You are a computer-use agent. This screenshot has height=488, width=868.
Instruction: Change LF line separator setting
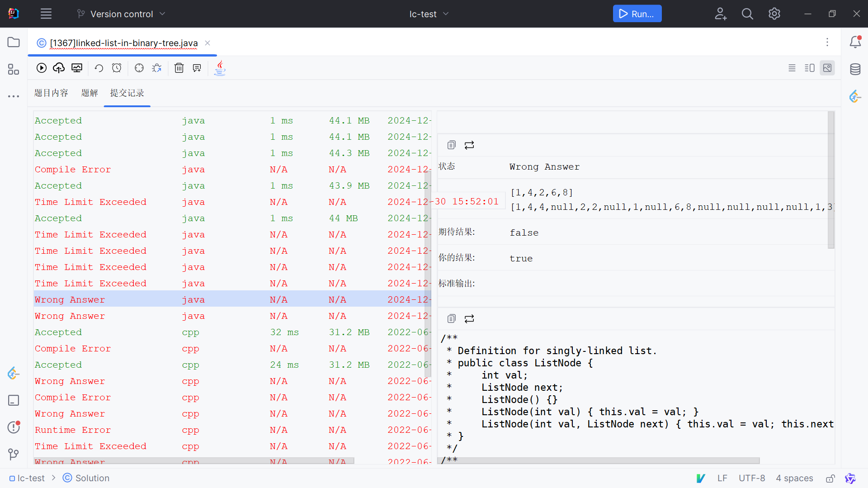[x=722, y=478]
